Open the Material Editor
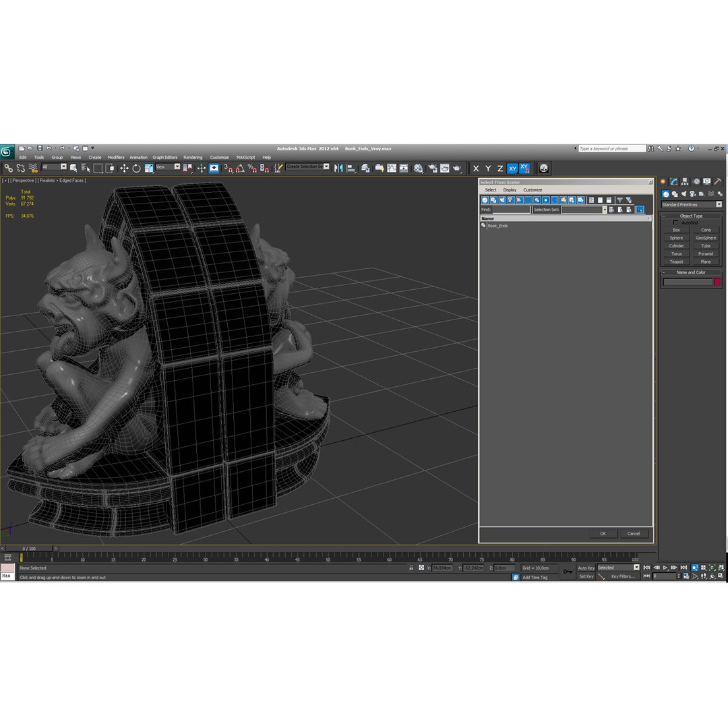 pos(419,168)
